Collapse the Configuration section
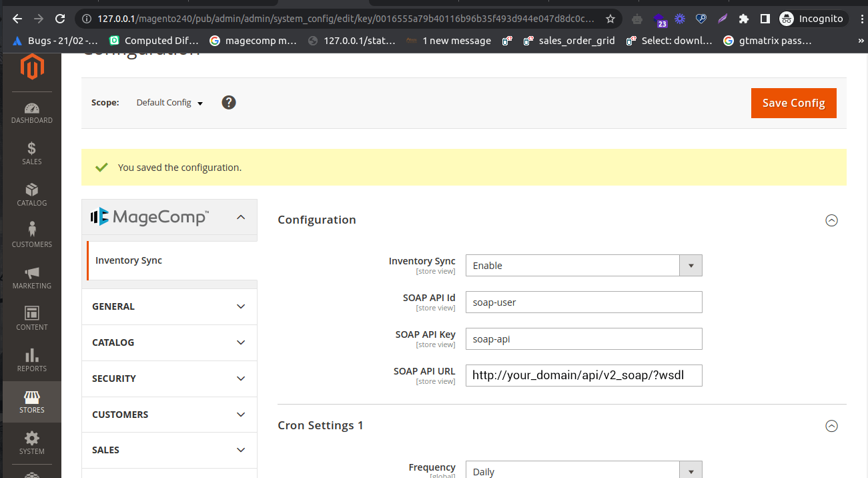 pos(831,220)
